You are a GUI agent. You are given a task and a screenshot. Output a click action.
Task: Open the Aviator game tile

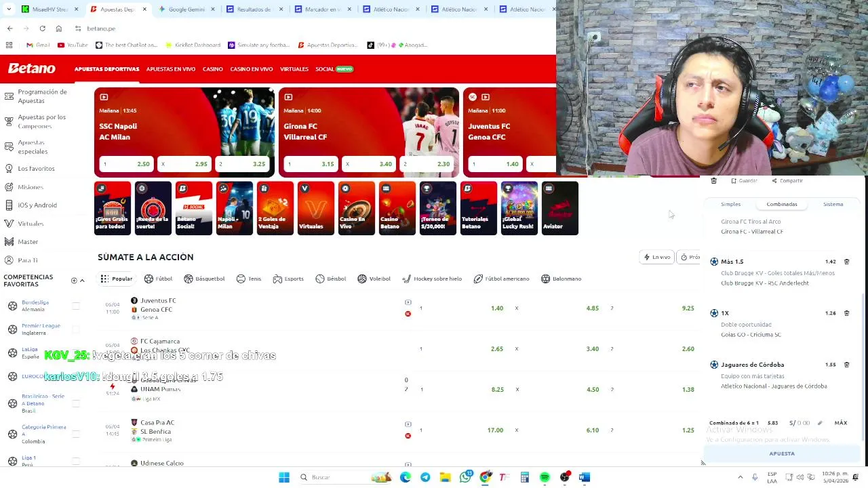[x=560, y=208]
